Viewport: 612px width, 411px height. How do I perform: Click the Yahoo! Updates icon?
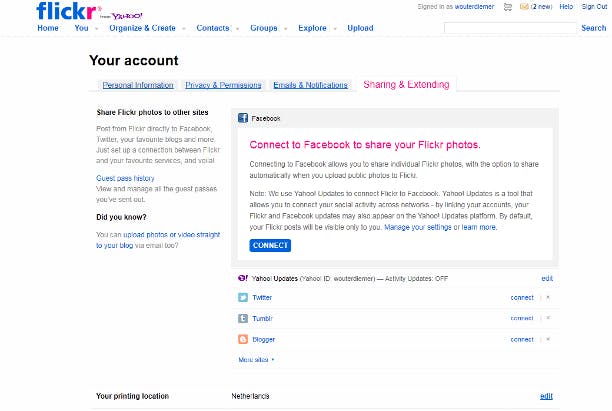(243, 277)
